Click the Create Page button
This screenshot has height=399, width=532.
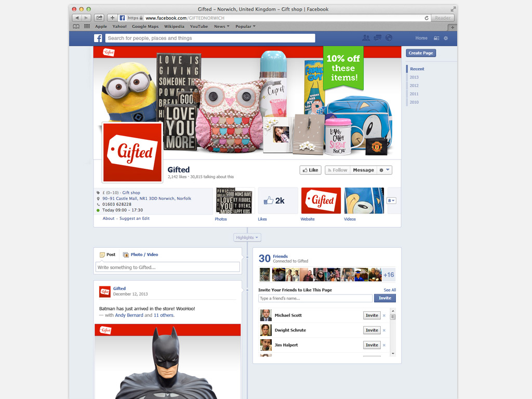click(x=421, y=53)
